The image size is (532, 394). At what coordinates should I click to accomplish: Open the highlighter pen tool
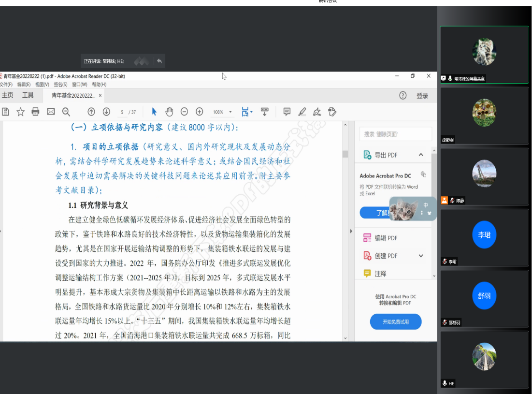(x=302, y=112)
